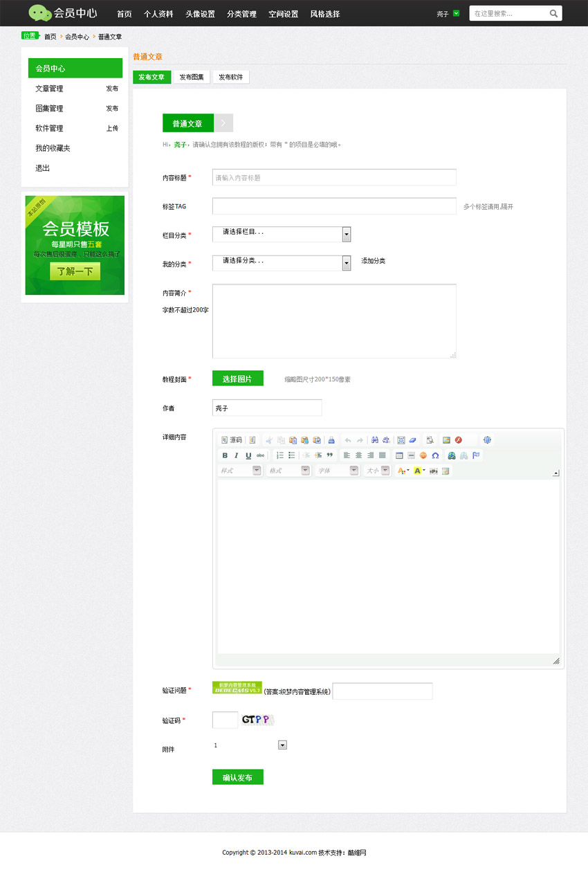The height and width of the screenshot is (872, 588).
Task: Open the 我的分类 dropdown
Action: click(x=347, y=263)
